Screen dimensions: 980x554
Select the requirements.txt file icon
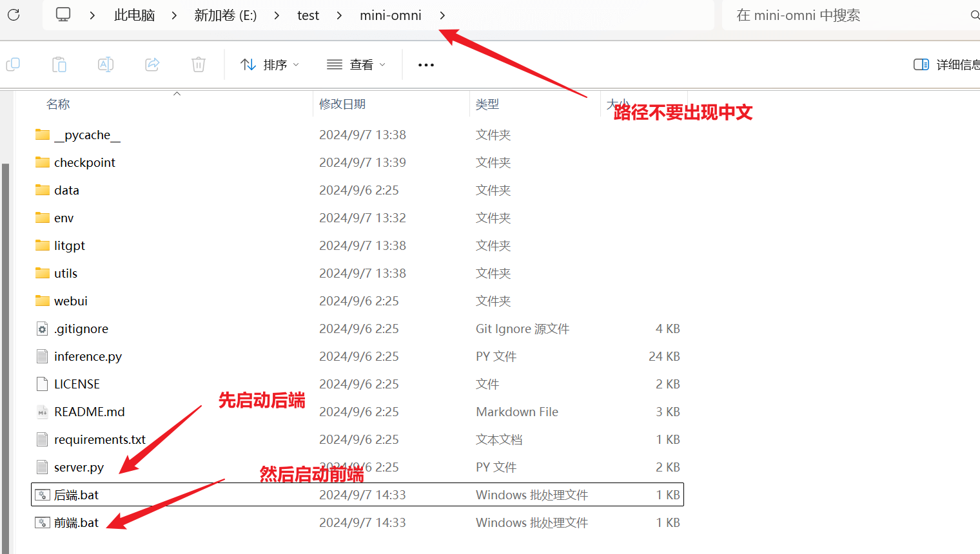point(43,439)
